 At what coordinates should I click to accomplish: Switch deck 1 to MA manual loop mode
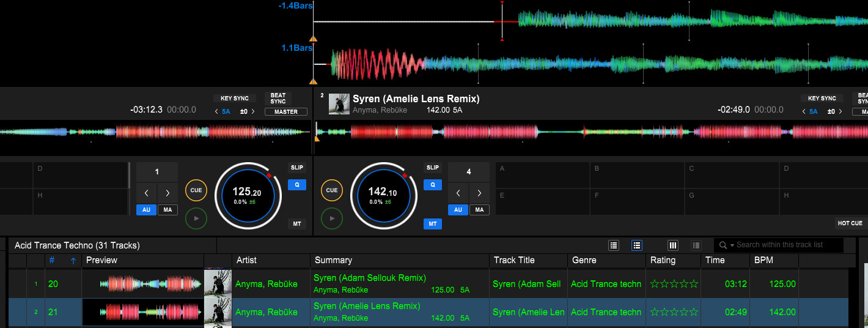167,210
